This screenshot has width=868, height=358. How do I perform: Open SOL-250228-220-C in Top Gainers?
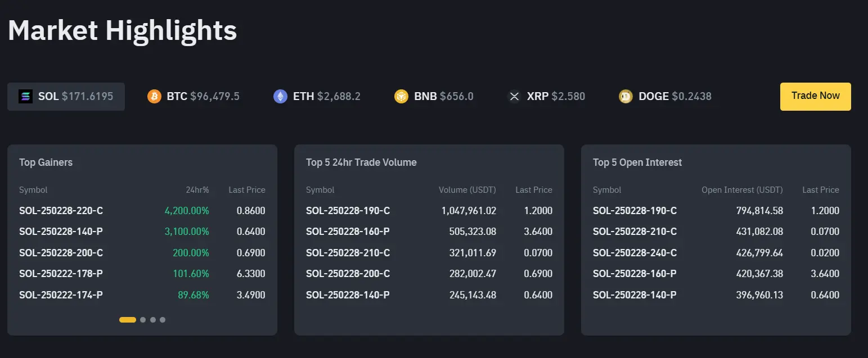(x=61, y=211)
